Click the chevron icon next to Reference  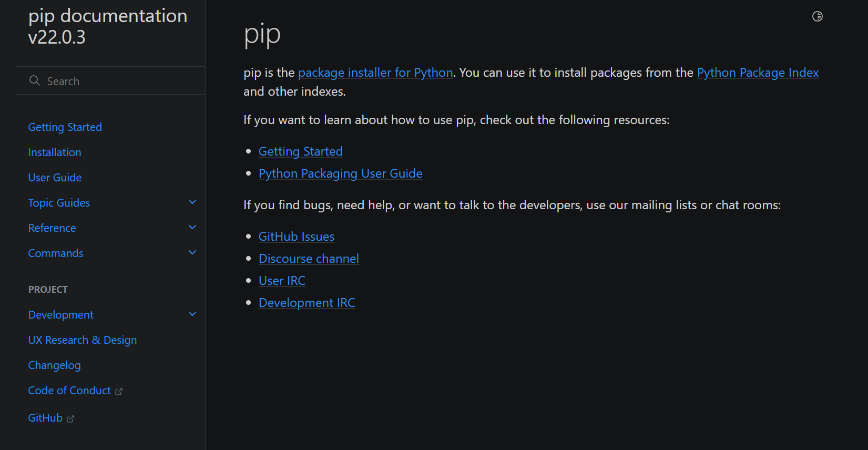point(192,227)
